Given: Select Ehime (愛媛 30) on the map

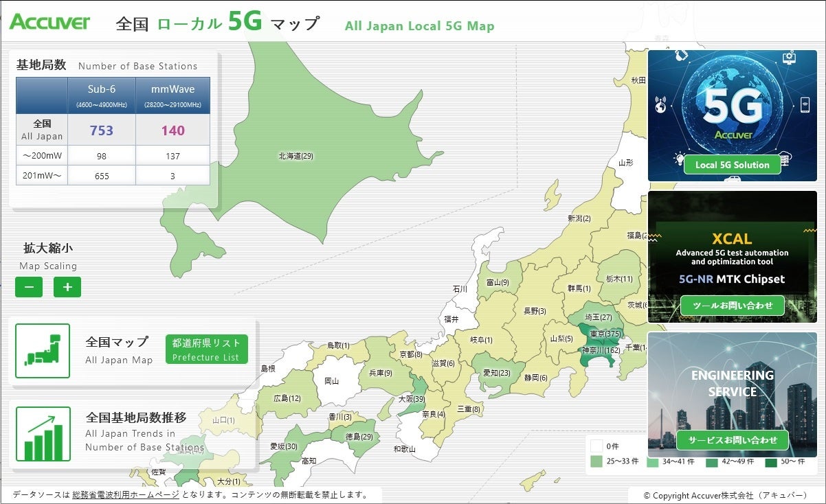Looking at the screenshot, I should [284, 446].
